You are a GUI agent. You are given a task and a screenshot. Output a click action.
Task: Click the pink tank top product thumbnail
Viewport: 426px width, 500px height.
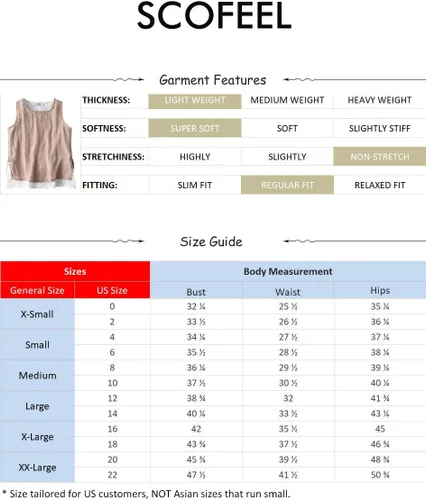[40, 143]
